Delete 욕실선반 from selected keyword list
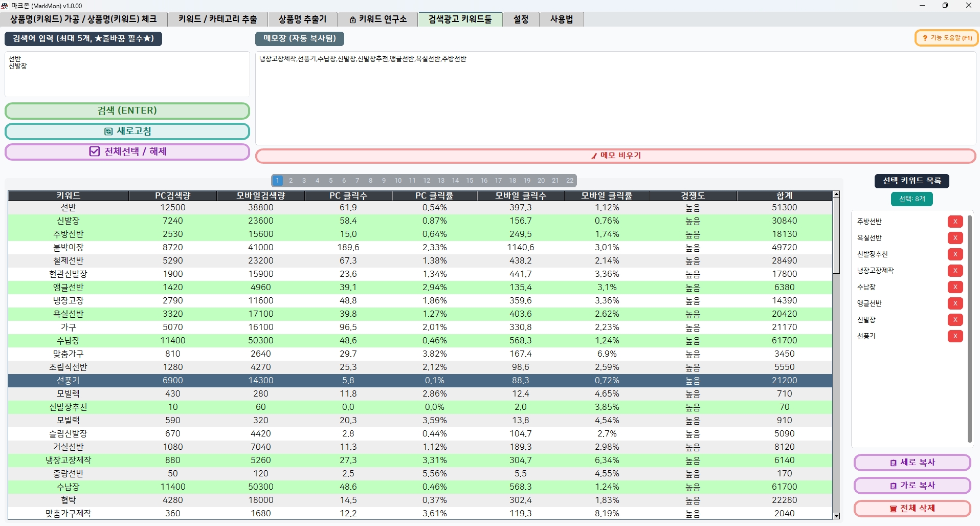The image size is (980, 526). [x=955, y=238]
